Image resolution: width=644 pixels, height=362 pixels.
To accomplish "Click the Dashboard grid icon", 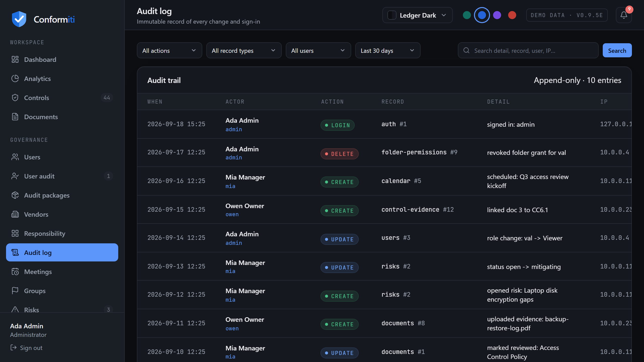I will [x=15, y=59].
